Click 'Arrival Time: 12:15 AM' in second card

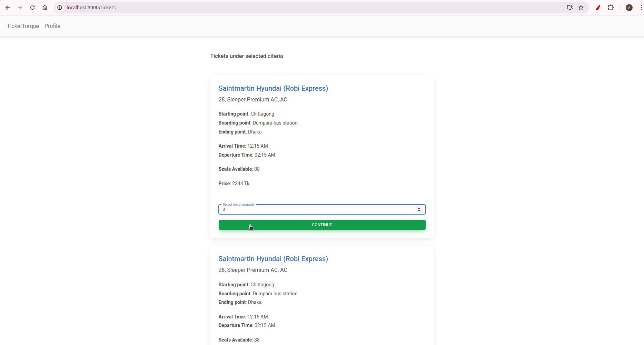click(243, 317)
